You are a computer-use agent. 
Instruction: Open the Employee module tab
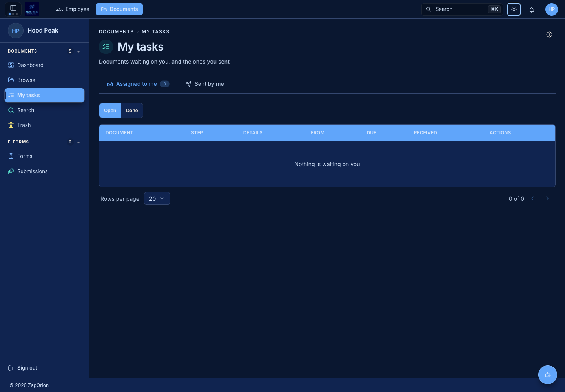(x=73, y=9)
